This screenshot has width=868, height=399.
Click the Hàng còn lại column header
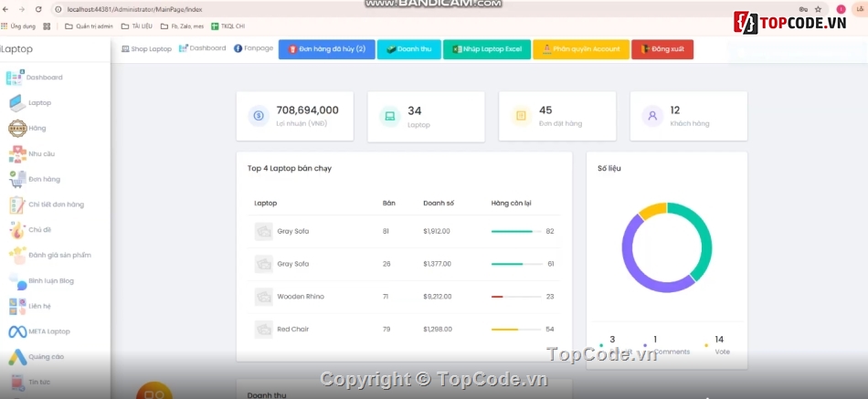pos(511,203)
